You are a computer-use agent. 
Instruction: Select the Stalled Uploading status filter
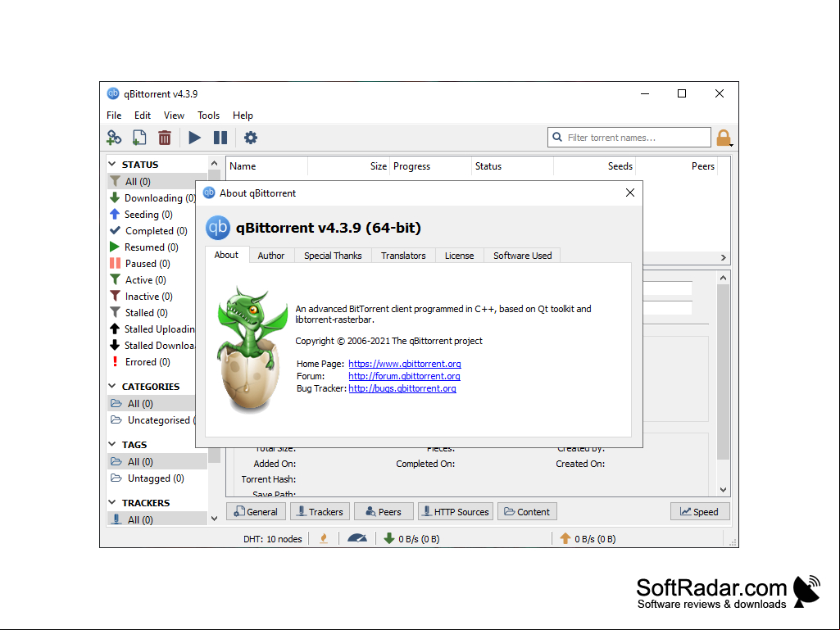[x=152, y=329]
